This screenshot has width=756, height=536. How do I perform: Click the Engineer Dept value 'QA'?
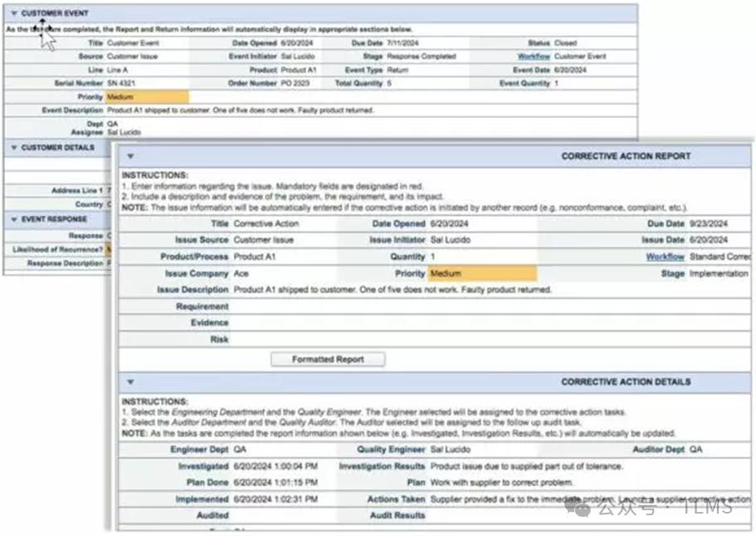point(240,449)
